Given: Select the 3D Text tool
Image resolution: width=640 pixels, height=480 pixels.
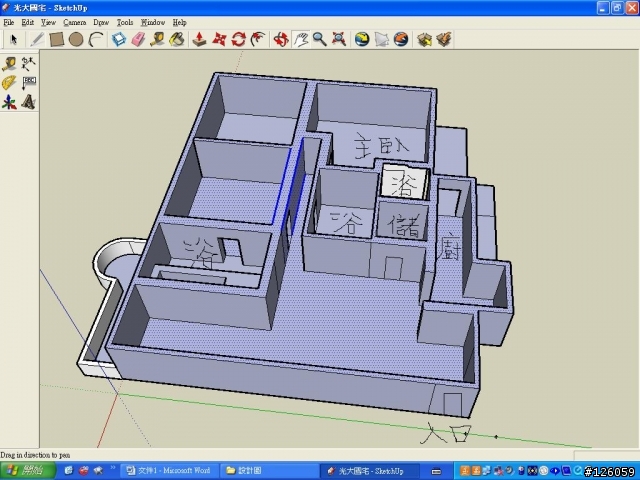Looking at the screenshot, I should pyautogui.click(x=29, y=102).
